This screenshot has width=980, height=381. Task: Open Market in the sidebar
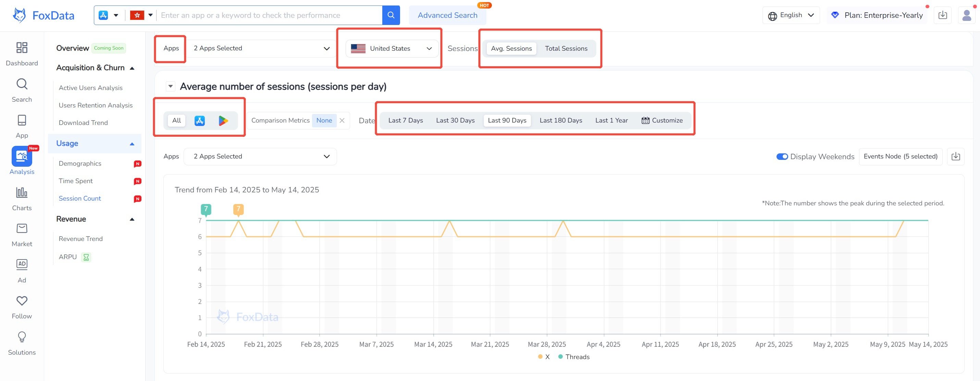pos(22,235)
